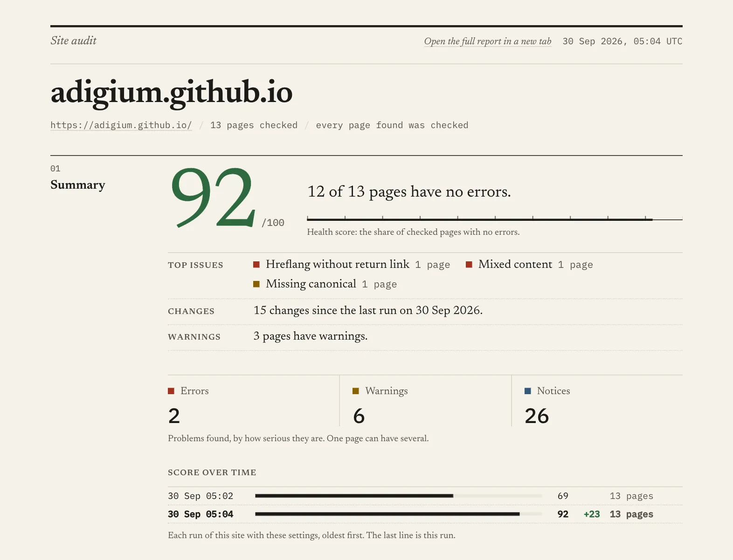This screenshot has width=733, height=560.
Task: Click the Notices count of 26
Action: 537,416
